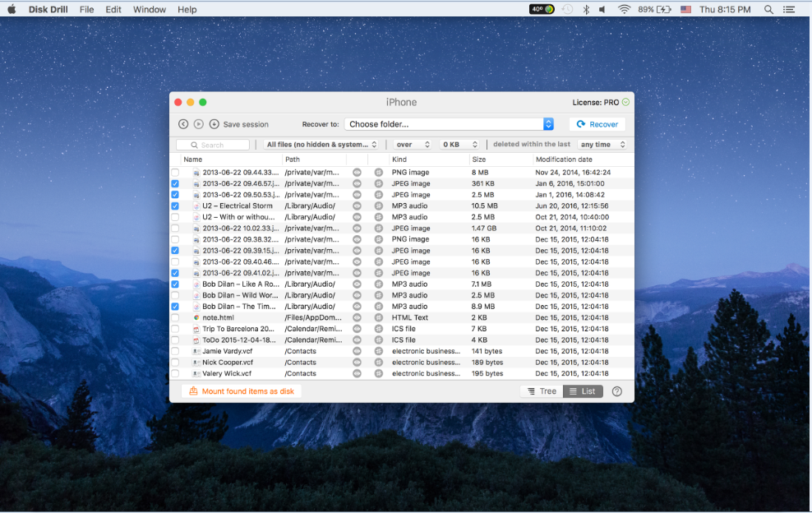Open the All files (no hidden & system) filter dropdown
The height and width of the screenshot is (513, 812).
click(x=321, y=145)
